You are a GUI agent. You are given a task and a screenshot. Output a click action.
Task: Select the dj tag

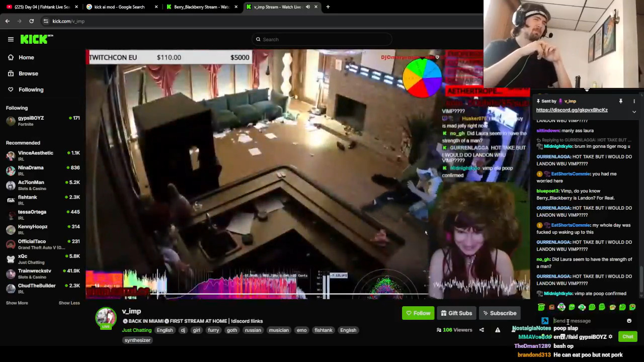click(x=183, y=330)
